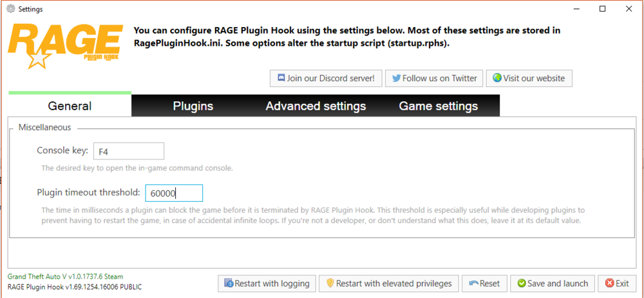
Task: Open the Plugins tab
Action: point(193,106)
